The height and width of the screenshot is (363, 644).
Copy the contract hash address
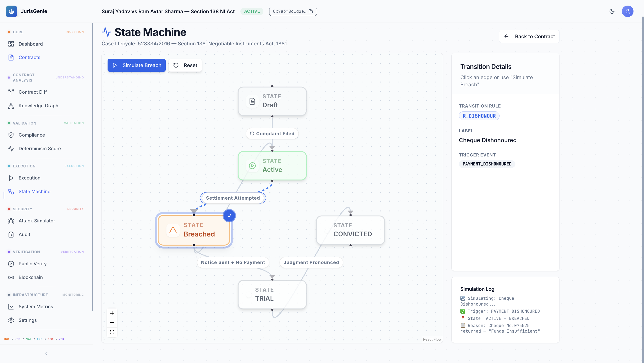[311, 11]
